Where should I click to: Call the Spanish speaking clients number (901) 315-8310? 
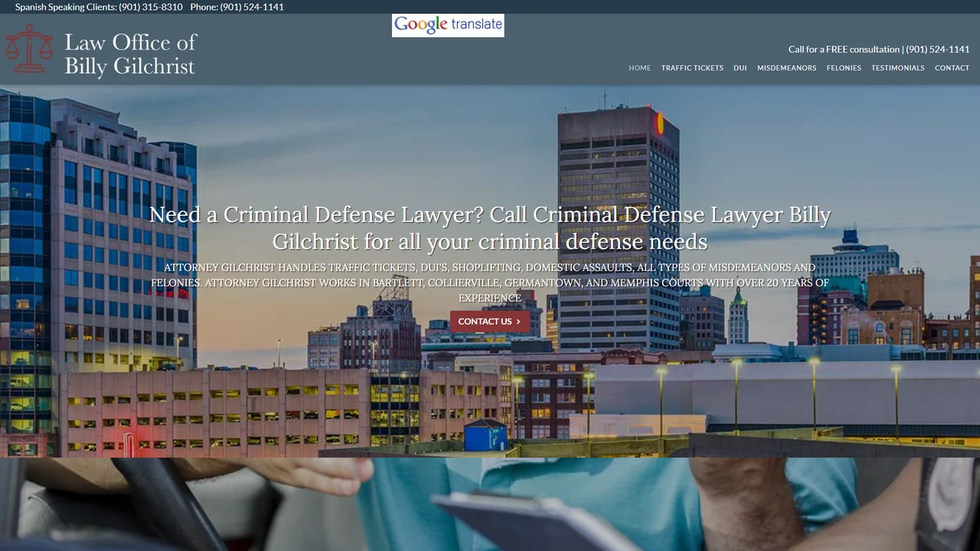[x=151, y=7]
